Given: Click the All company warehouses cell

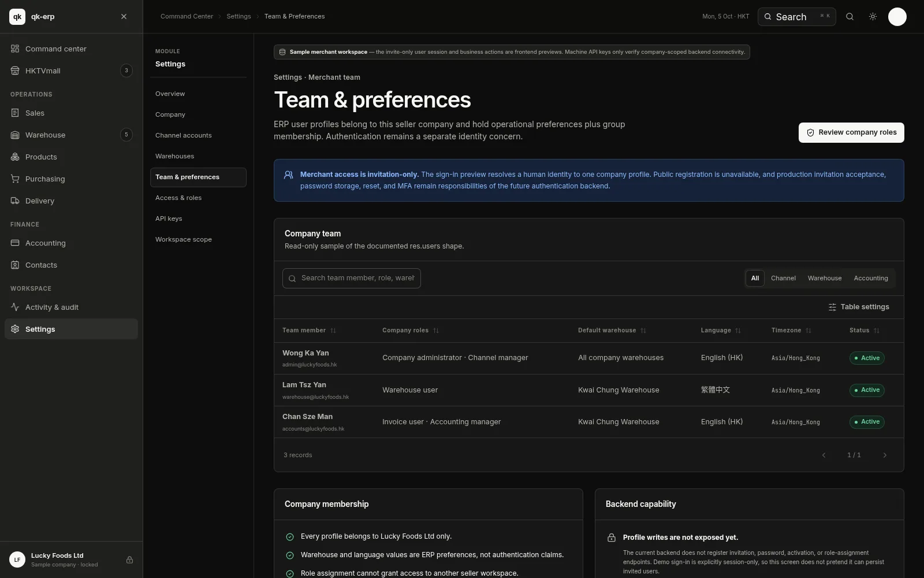Looking at the screenshot, I should pyautogui.click(x=621, y=358).
